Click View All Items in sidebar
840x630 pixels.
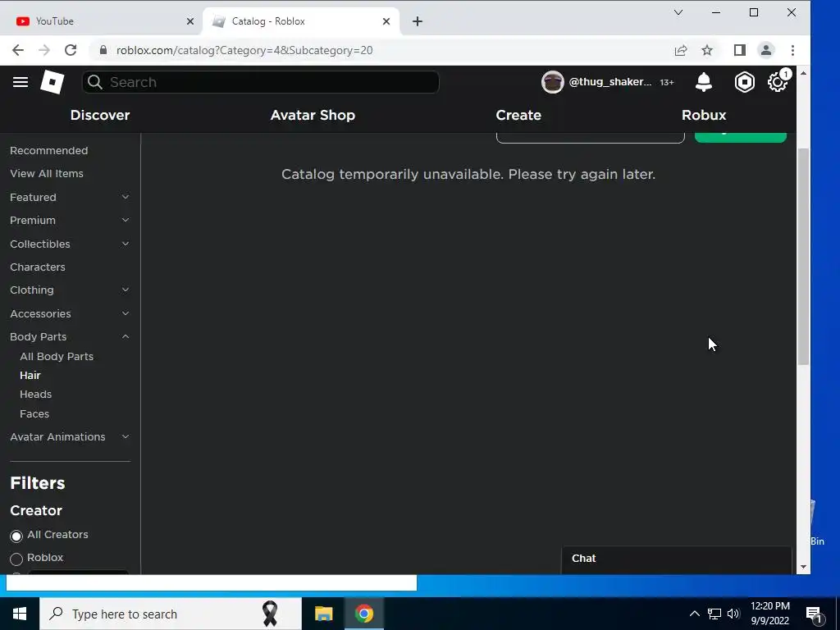47,174
